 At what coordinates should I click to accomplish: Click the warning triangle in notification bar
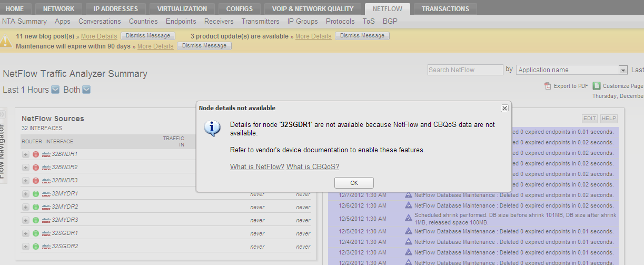pyautogui.click(x=6, y=41)
